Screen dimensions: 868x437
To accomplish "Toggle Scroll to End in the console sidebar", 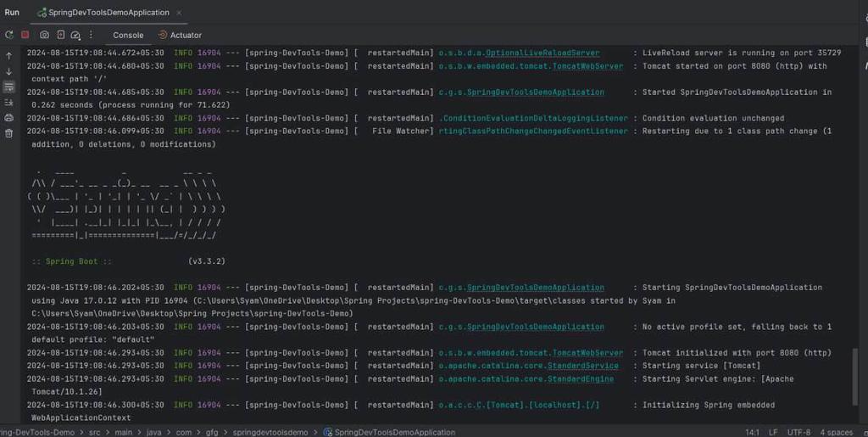I will pos(8,103).
